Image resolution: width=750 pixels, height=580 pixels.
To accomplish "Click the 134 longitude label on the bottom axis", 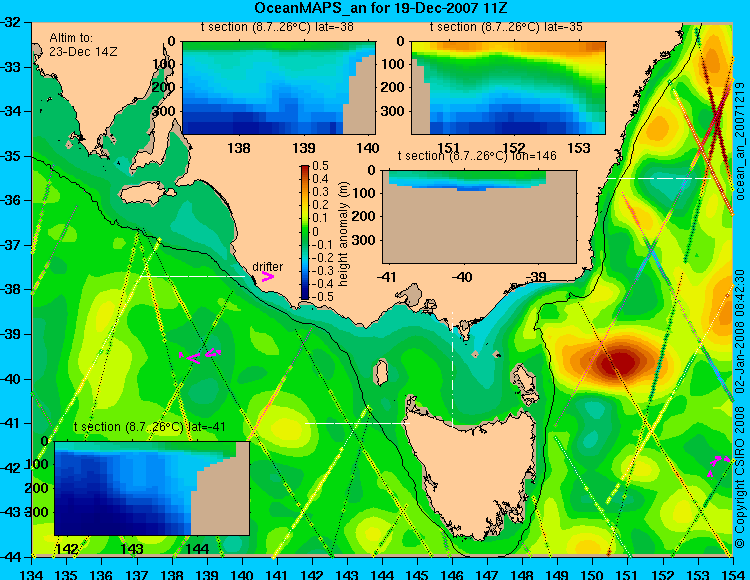I will pyautogui.click(x=32, y=574).
